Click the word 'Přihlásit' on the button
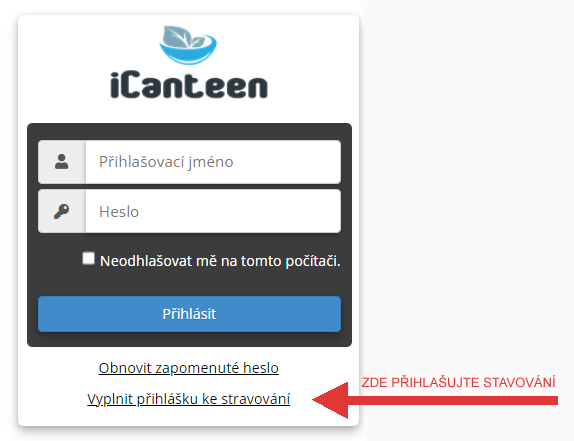This screenshot has height=441, width=574. (189, 314)
